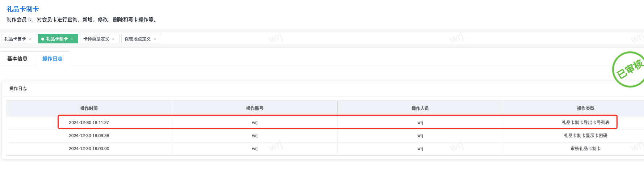Close the 卡种类型定义 tab
644x187 pixels.
[x=113, y=39]
